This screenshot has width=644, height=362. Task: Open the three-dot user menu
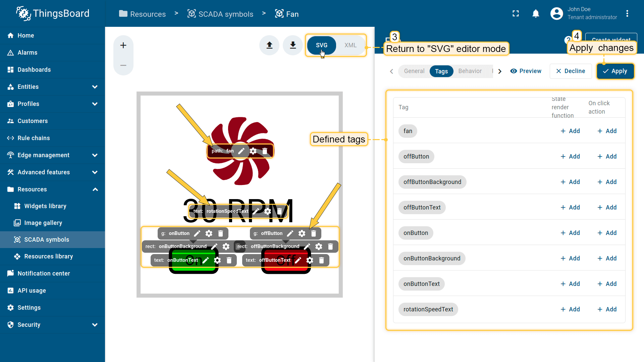point(627,14)
